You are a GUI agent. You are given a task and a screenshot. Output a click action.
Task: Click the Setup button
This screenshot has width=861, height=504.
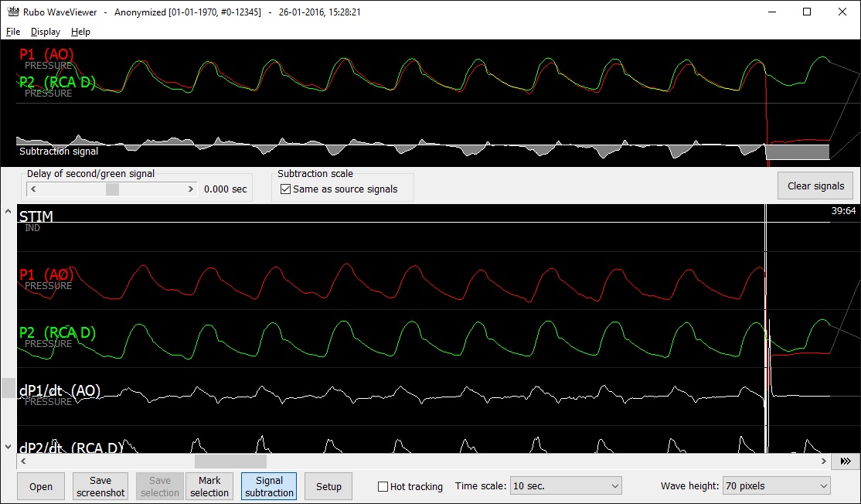328,486
